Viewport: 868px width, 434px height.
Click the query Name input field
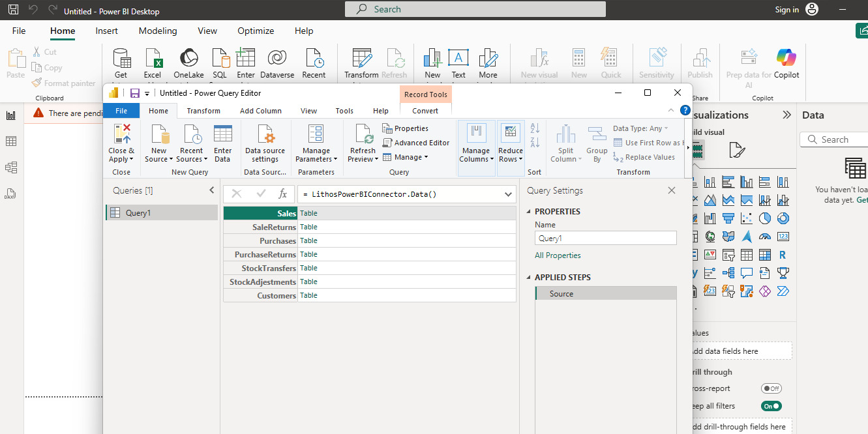(606, 239)
